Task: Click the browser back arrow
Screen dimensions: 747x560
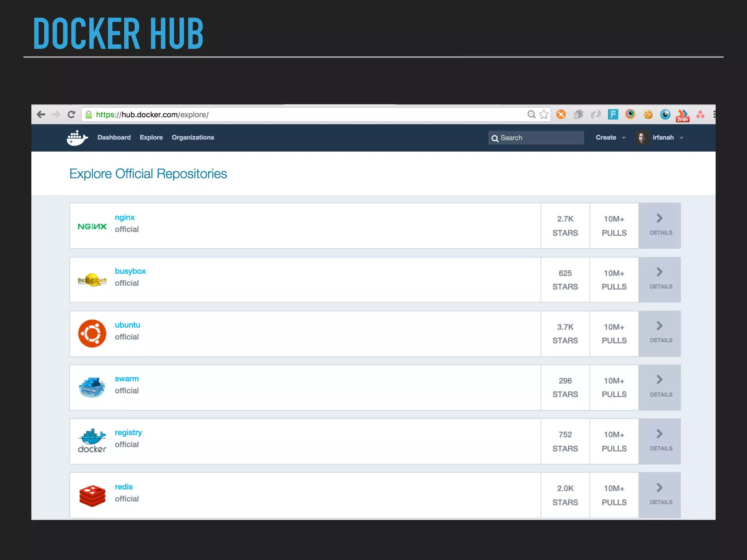Action: pyautogui.click(x=41, y=114)
